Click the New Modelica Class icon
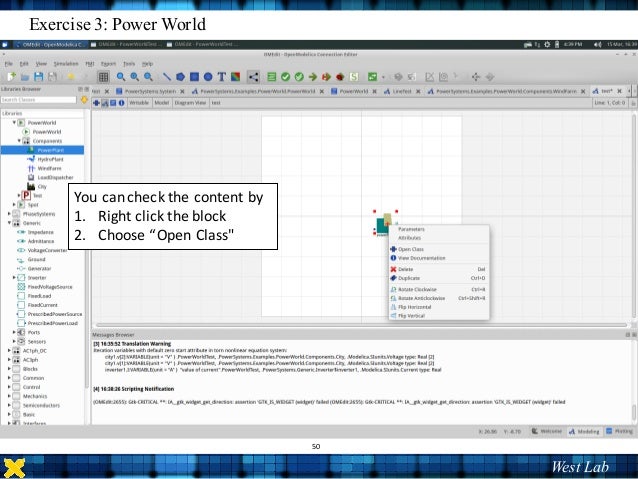This screenshot has width=638, height=479. tap(11, 76)
